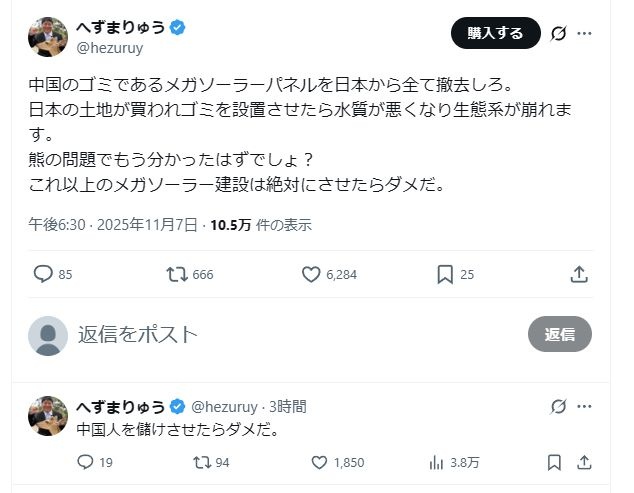Bookmark the reply post
This screenshot has height=493, width=634.
[x=554, y=462]
